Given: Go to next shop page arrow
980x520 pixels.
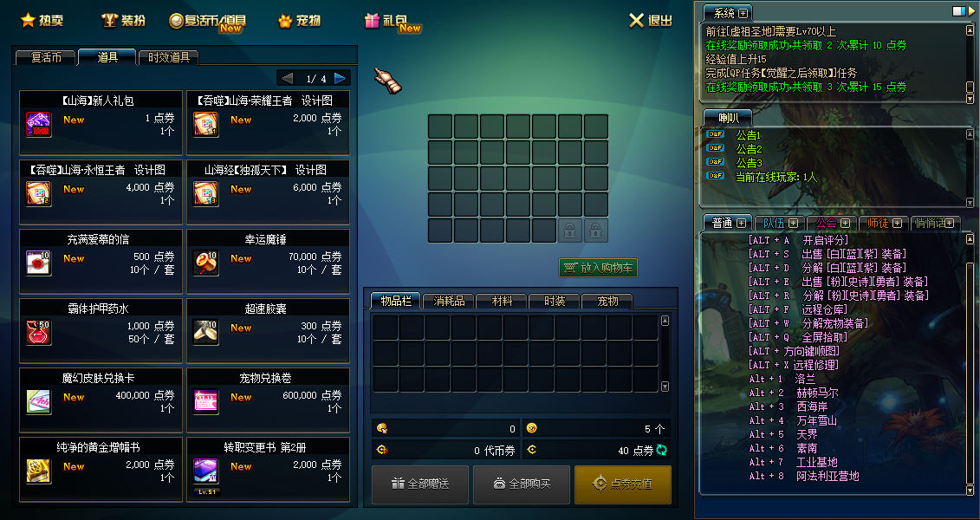Looking at the screenshot, I should tap(340, 78).
